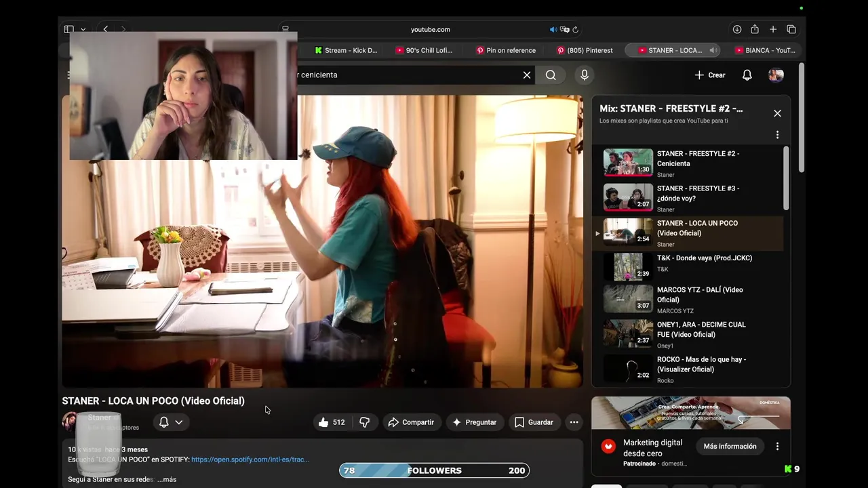868x488 pixels.
Task: Open a new tab with plus icon
Action: [x=773, y=29]
